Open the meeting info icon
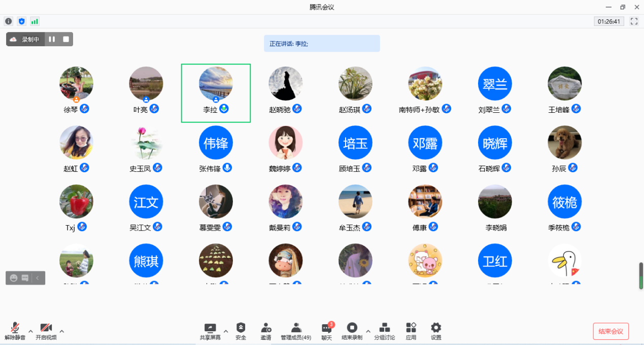Screen dimensions: 644x345 click(8, 21)
